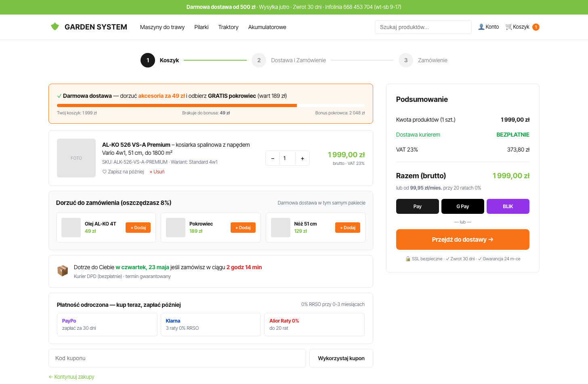588x384 pixels.
Task: Open the Koszyk cart icon
Action: pos(508,27)
